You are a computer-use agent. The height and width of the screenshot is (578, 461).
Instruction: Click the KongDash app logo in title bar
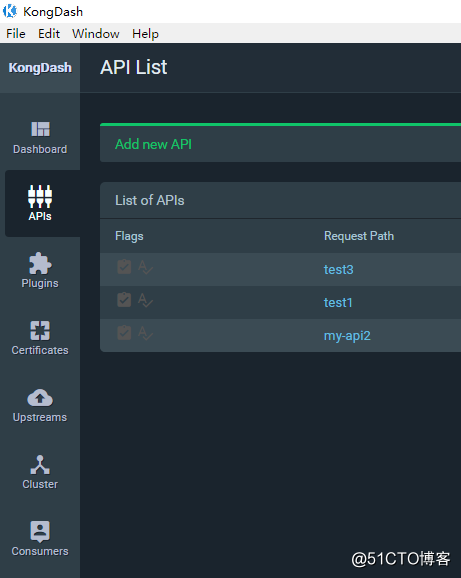pos(10,11)
